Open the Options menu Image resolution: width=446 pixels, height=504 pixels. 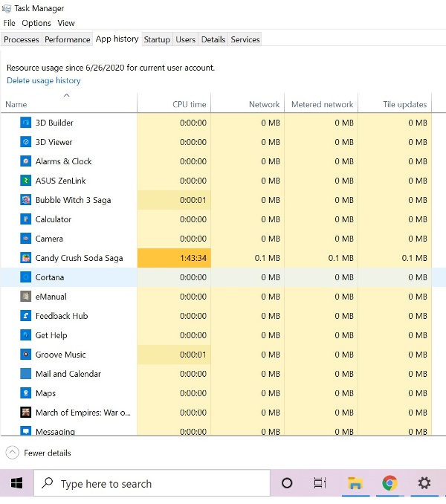pos(36,23)
